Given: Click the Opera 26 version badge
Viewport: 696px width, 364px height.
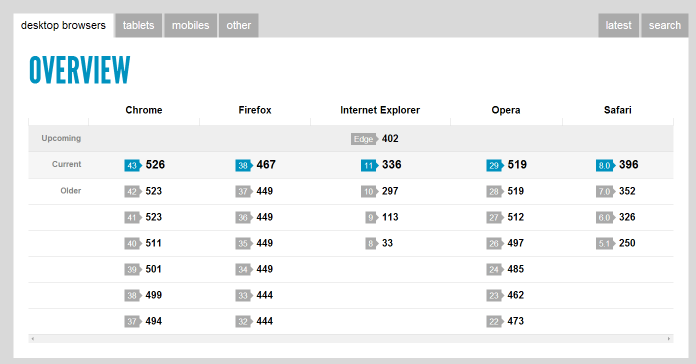Looking at the screenshot, I should (x=495, y=244).
